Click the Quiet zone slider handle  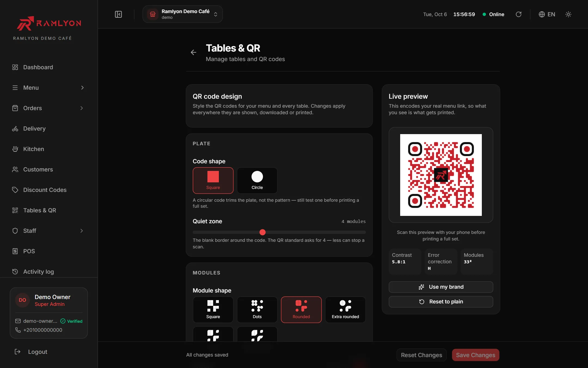pyautogui.click(x=262, y=232)
